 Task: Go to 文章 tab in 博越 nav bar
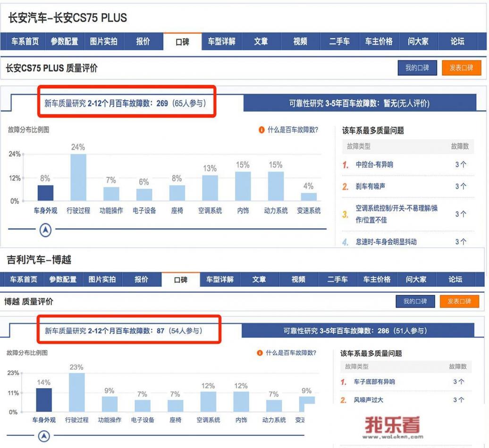[x=259, y=280]
